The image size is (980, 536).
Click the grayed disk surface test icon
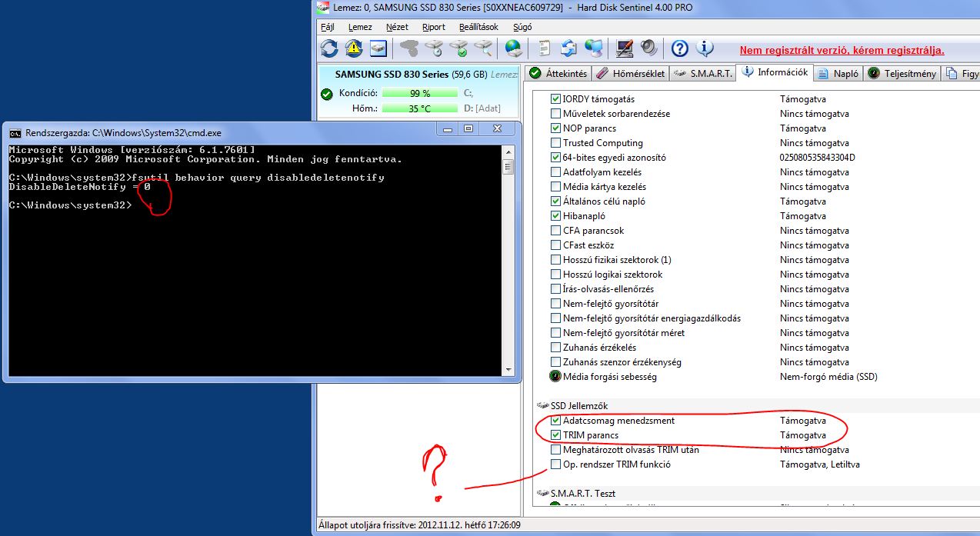tap(410, 48)
